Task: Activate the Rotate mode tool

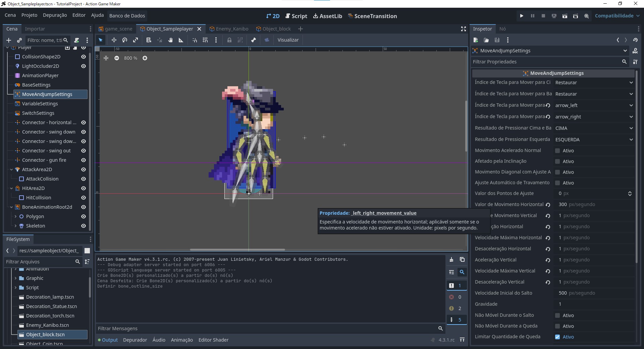Action: [124, 40]
